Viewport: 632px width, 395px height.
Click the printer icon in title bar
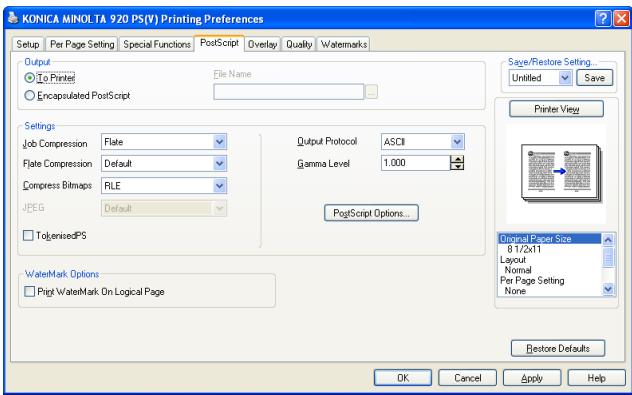tap(13, 18)
